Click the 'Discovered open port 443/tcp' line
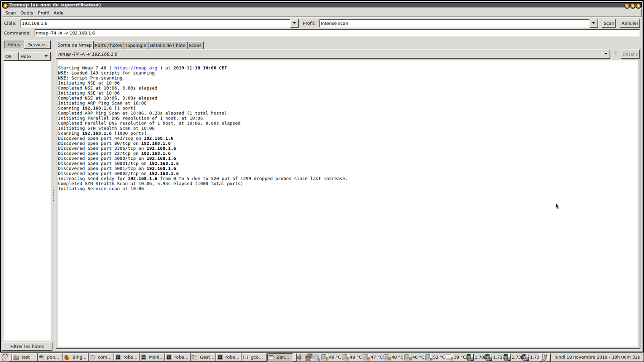 point(115,138)
